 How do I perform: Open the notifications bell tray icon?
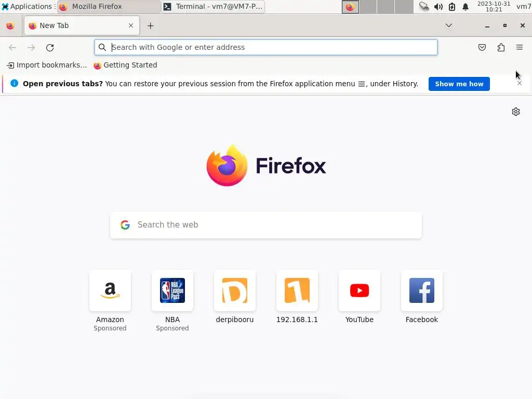pyautogui.click(x=465, y=6)
